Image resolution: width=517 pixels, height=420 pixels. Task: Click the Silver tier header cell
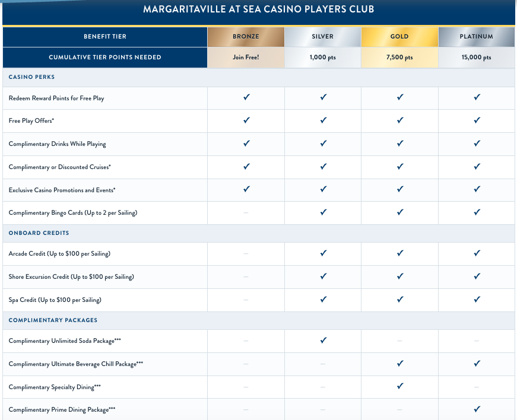323,37
